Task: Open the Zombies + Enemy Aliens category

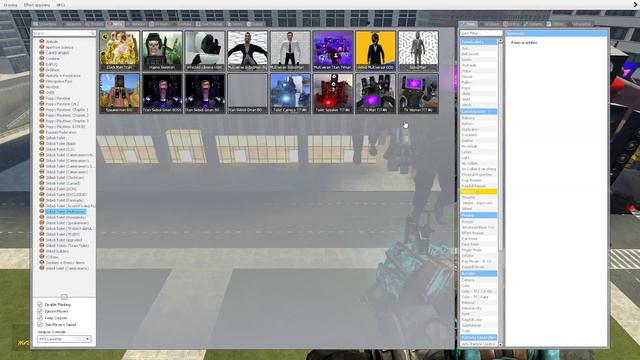Action: 65,262
